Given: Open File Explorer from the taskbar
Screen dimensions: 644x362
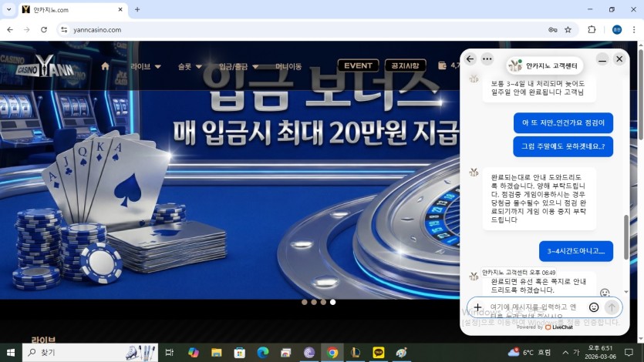Looking at the screenshot, I should (x=217, y=353).
